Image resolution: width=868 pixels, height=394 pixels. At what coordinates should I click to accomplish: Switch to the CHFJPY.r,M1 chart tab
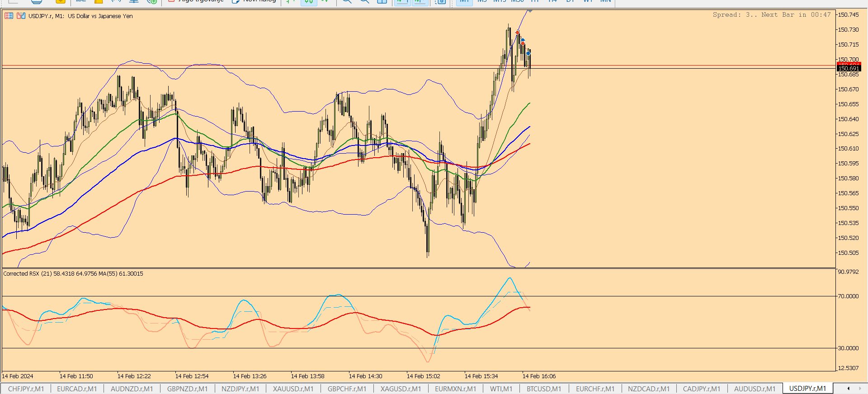(26, 389)
